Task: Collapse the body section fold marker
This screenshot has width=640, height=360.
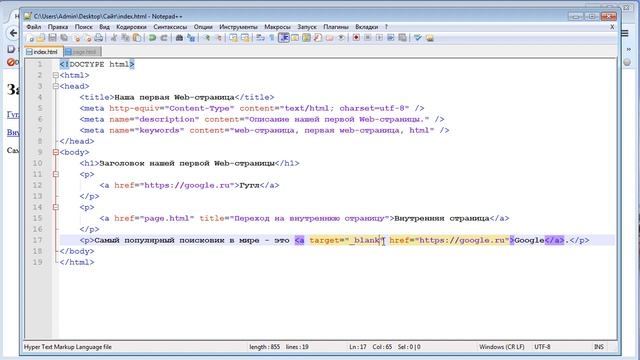Action: click(56, 152)
